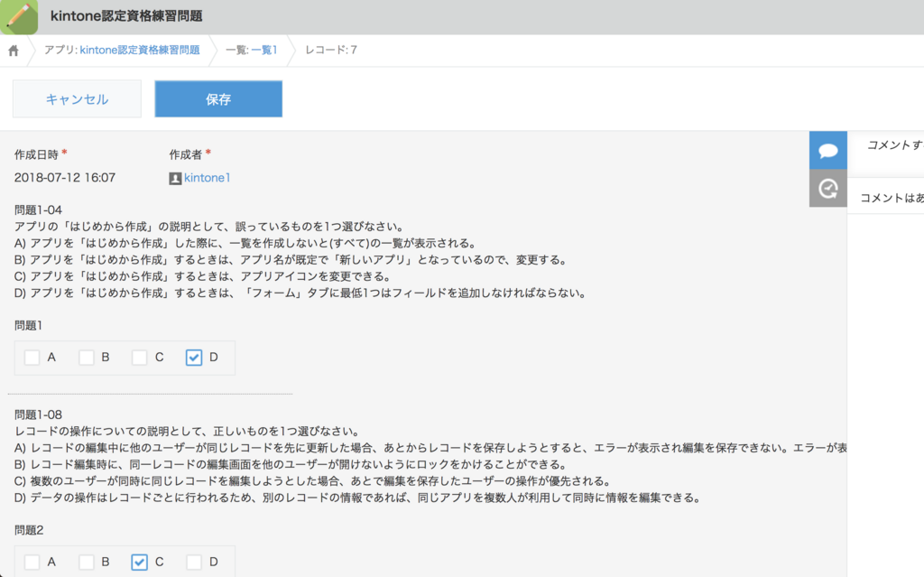Click the 問題1-08 heading text

point(38,414)
